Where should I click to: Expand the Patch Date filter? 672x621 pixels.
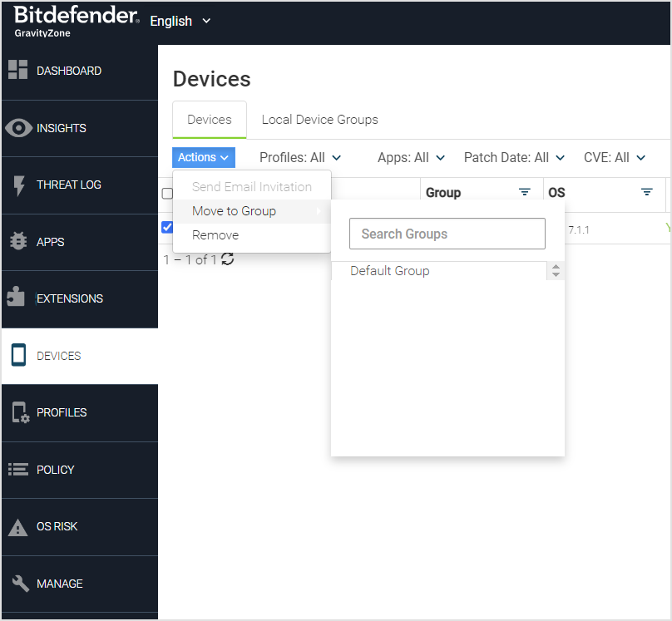pos(514,157)
